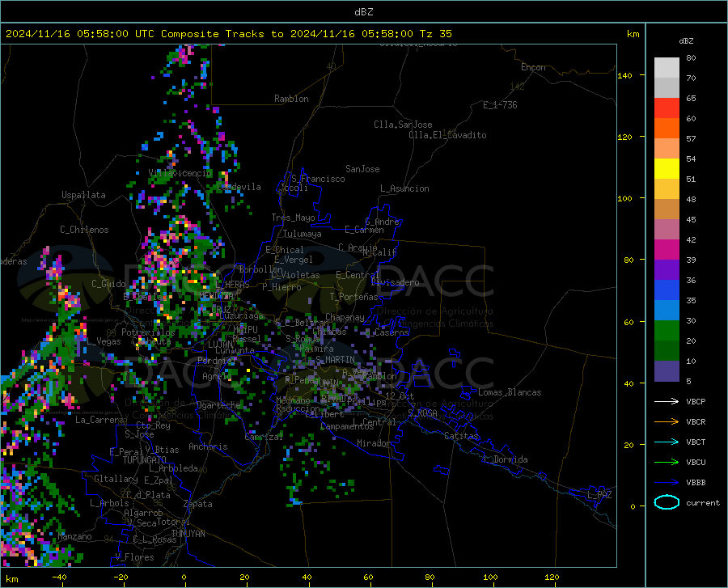The image size is (728, 588).
Task: Click the Tres_Mayo map label
Action: click(293, 218)
